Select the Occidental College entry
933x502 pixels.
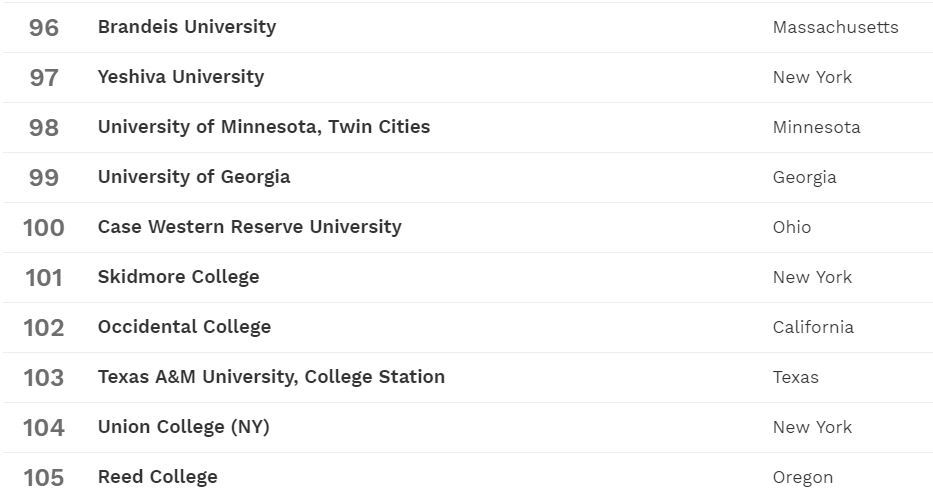click(184, 327)
